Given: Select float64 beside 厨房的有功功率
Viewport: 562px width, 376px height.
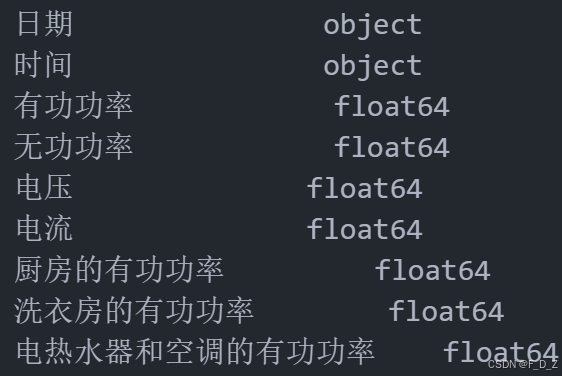Looking at the screenshot, I should tap(433, 270).
